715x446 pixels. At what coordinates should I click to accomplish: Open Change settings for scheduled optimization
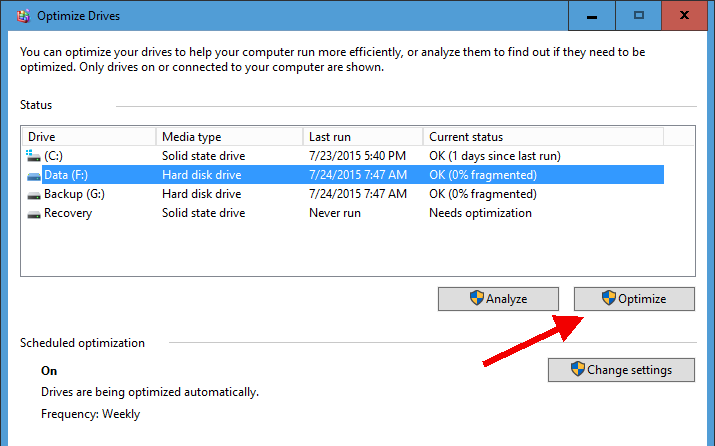point(621,369)
